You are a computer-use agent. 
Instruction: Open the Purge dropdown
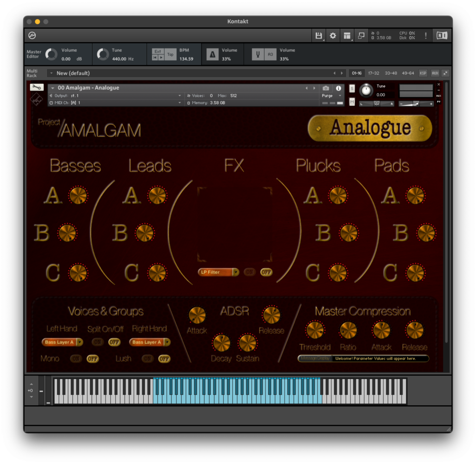[x=331, y=96]
